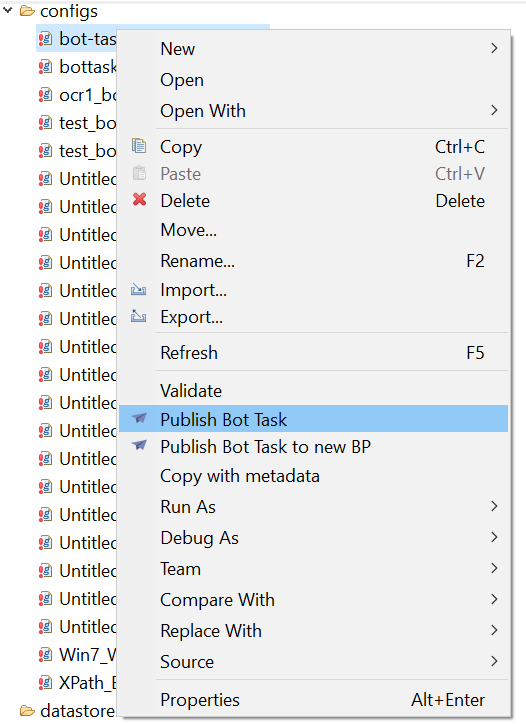Click the bottask file icon in tree

click(x=45, y=67)
